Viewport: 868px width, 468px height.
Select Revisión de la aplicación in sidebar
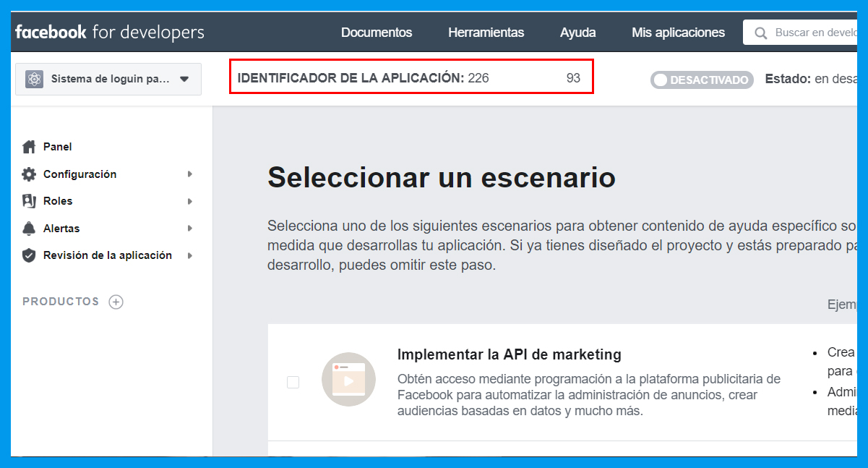(x=108, y=255)
